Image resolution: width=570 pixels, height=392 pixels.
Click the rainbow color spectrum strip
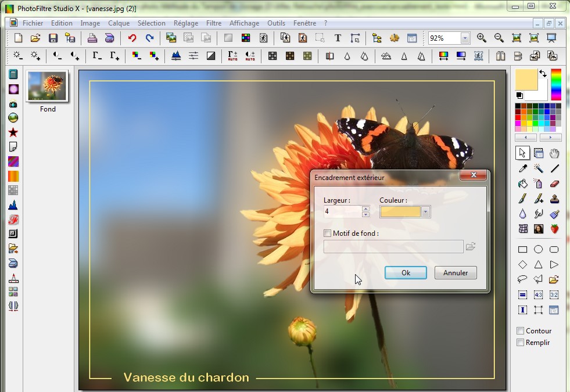click(556, 84)
